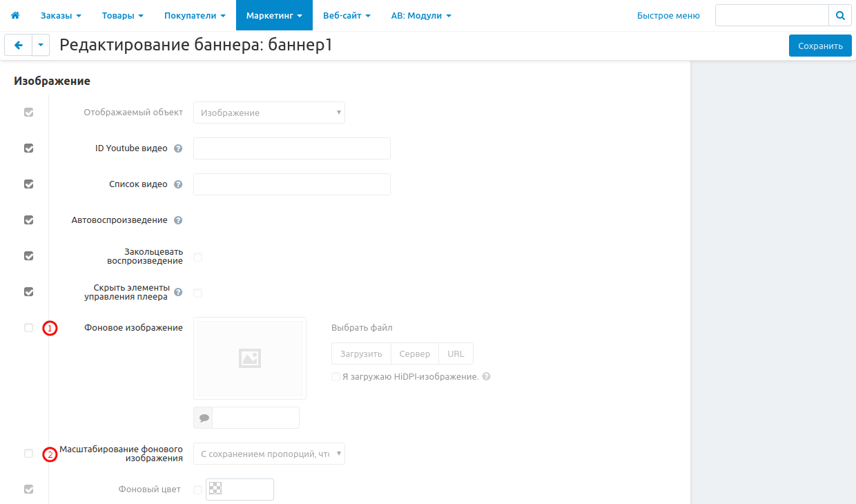856x504 pixels.
Task: Click the home icon in navbar
Action: [x=15, y=15]
